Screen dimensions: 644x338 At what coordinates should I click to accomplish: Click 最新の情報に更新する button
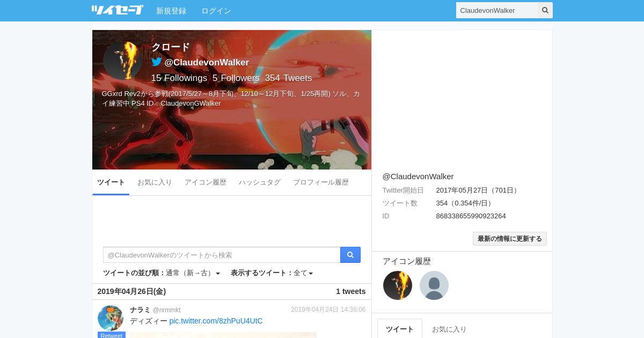click(x=510, y=239)
